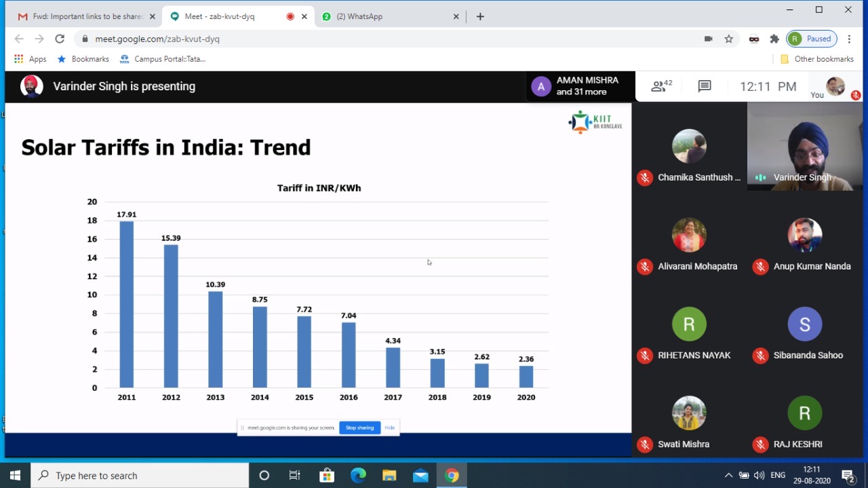868x488 pixels.
Task: Click the camera permission icon in address bar
Action: coord(708,39)
